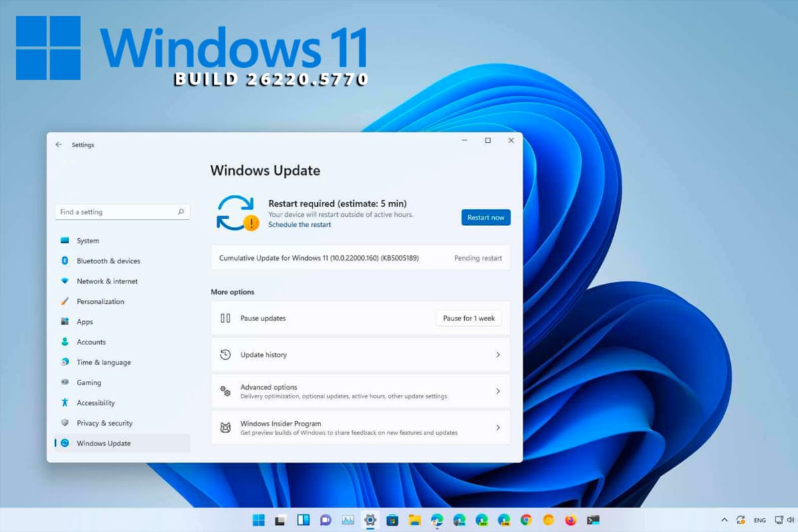Screen dimensions: 798x532
Task: Click the Pause updates pause icon
Action: point(225,319)
